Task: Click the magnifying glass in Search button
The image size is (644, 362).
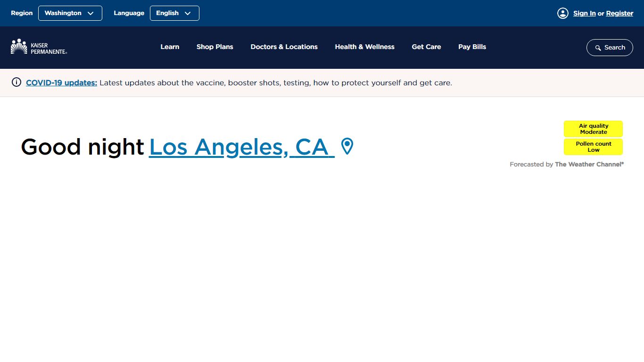Action: [598, 48]
